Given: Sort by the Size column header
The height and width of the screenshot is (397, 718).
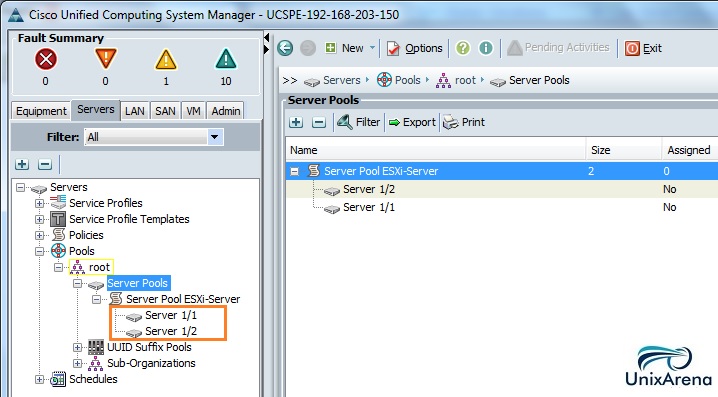Looking at the screenshot, I should (624, 150).
